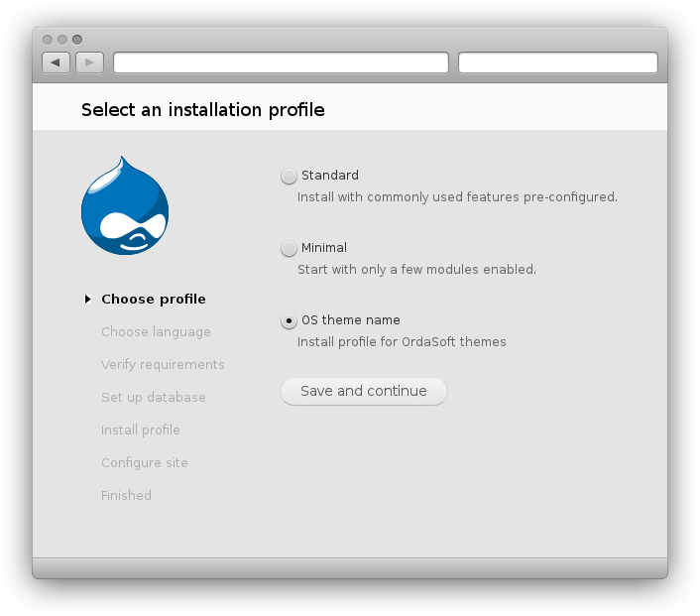Click the 'Select an installation profile' heading
The width and height of the screenshot is (700, 616).
(203, 110)
